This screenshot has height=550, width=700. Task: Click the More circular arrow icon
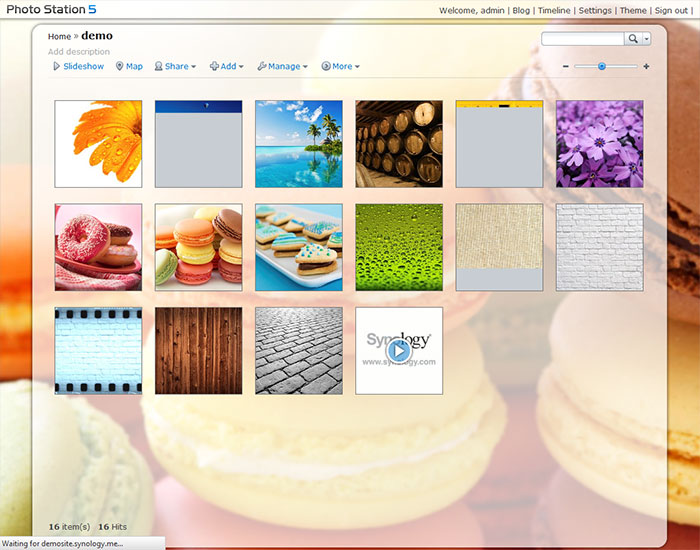pyautogui.click(x=326, y=67)
